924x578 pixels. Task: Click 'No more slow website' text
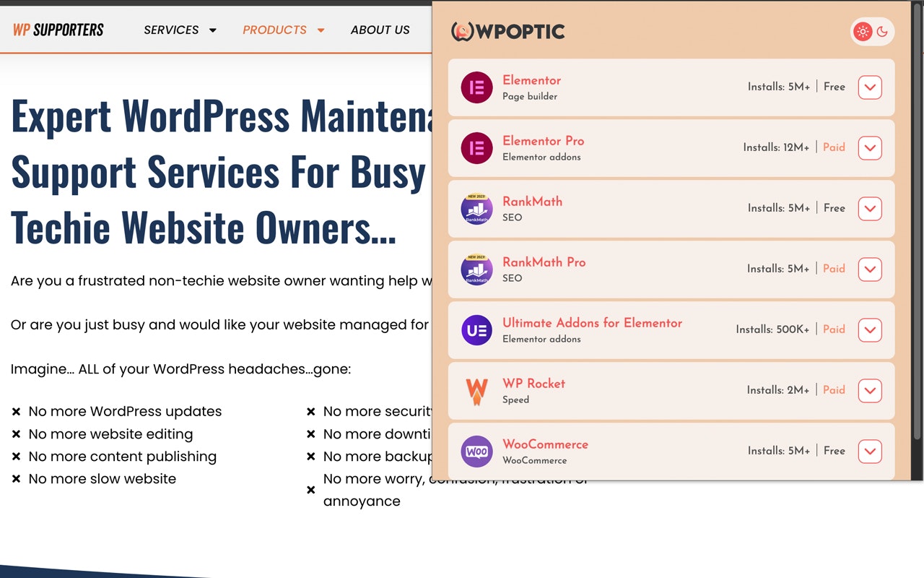coord(102,479)
